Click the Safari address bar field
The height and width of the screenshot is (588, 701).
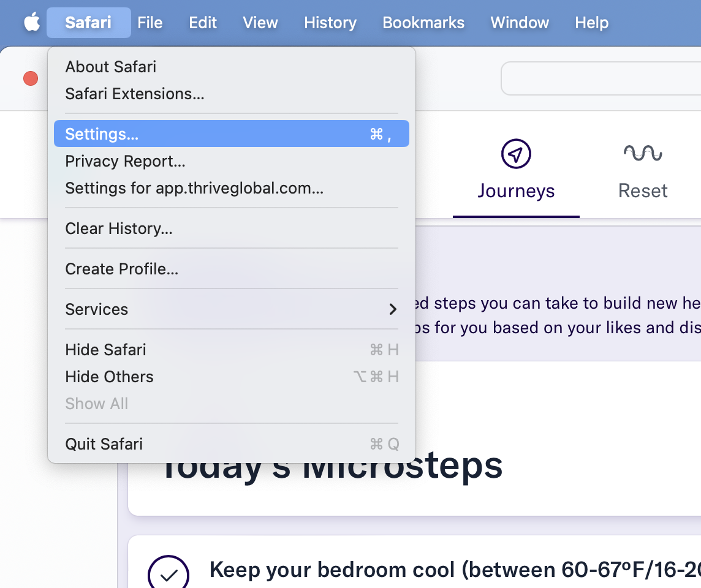tap(601, 78)
